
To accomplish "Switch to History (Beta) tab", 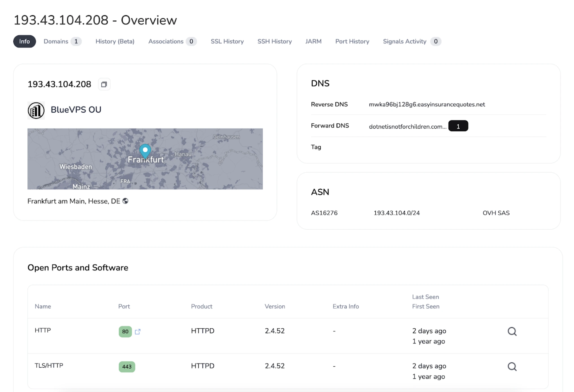I will (115, 41).
